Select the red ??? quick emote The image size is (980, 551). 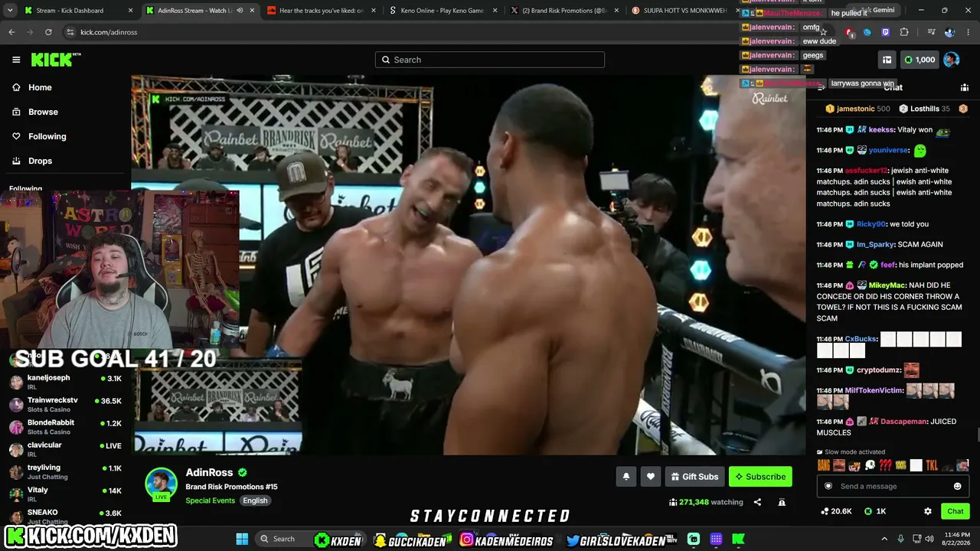885,465
